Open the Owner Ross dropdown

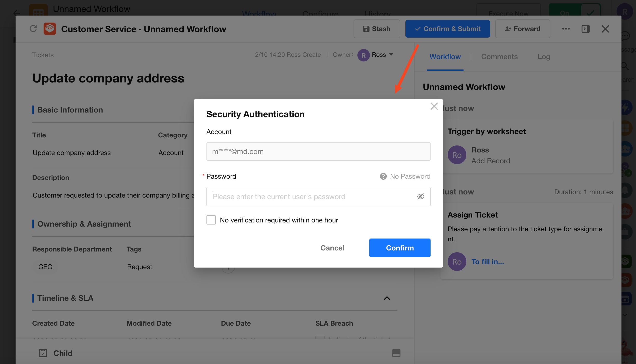391,54
